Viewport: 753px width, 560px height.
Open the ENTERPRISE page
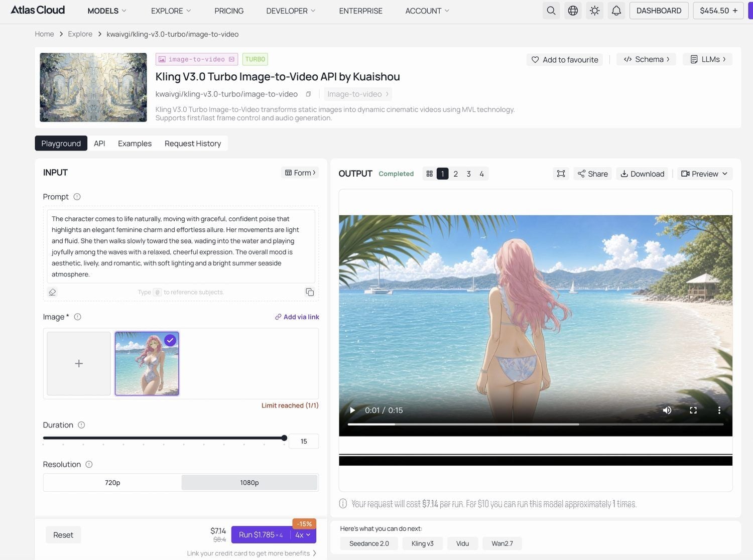[360, 11]
